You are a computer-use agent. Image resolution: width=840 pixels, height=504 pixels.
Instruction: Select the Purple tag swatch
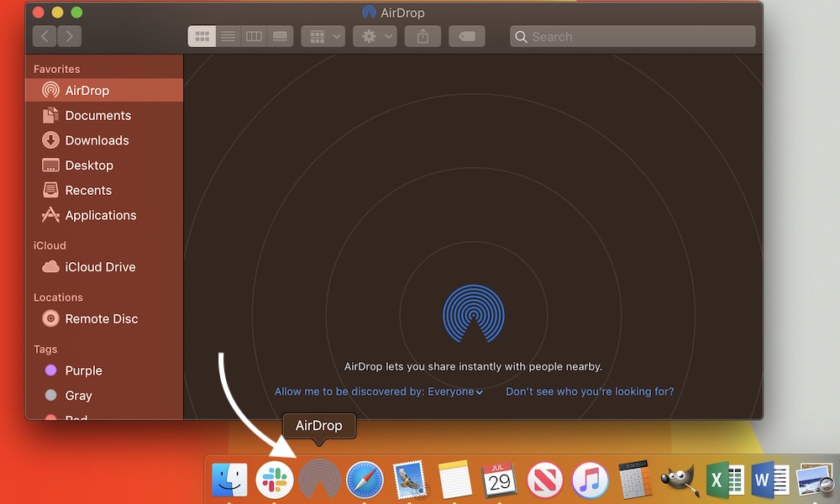pyautogui.click(x=50, y=370)
